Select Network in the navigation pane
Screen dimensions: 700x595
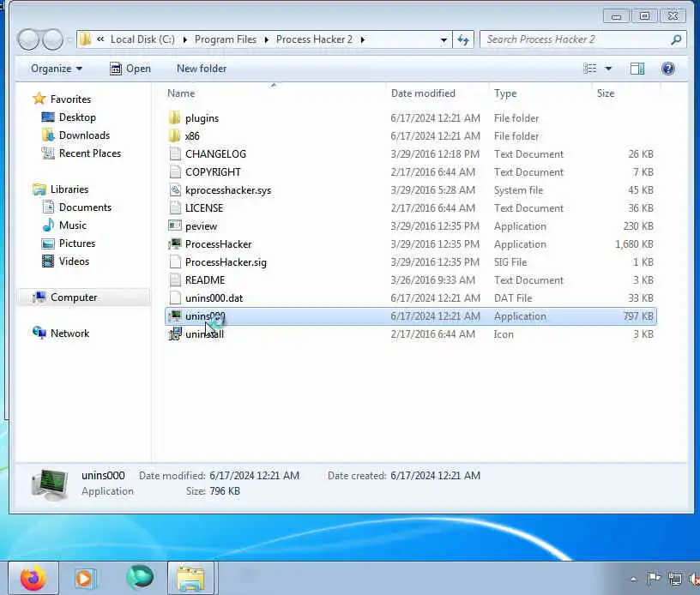[x=69, y=334]
